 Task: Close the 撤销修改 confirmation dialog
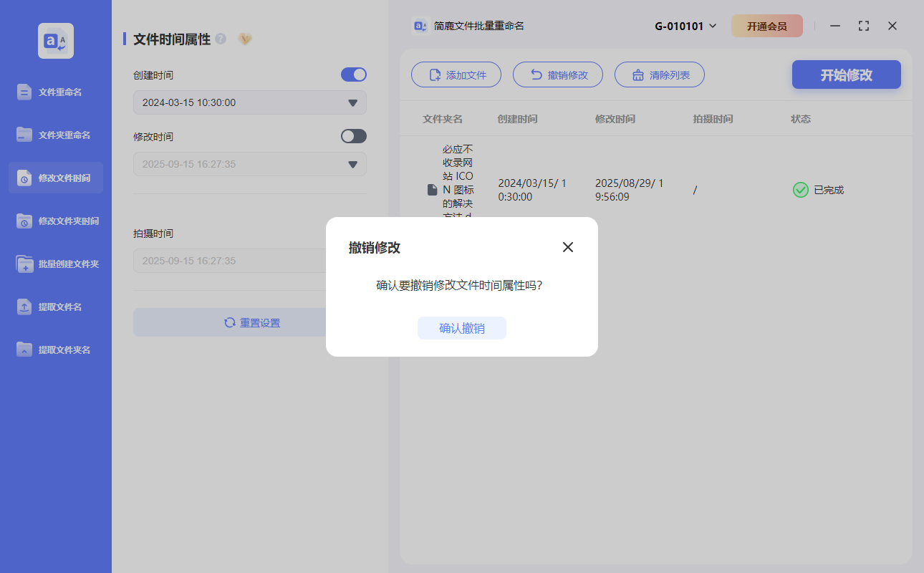click(x=568, y=246)
